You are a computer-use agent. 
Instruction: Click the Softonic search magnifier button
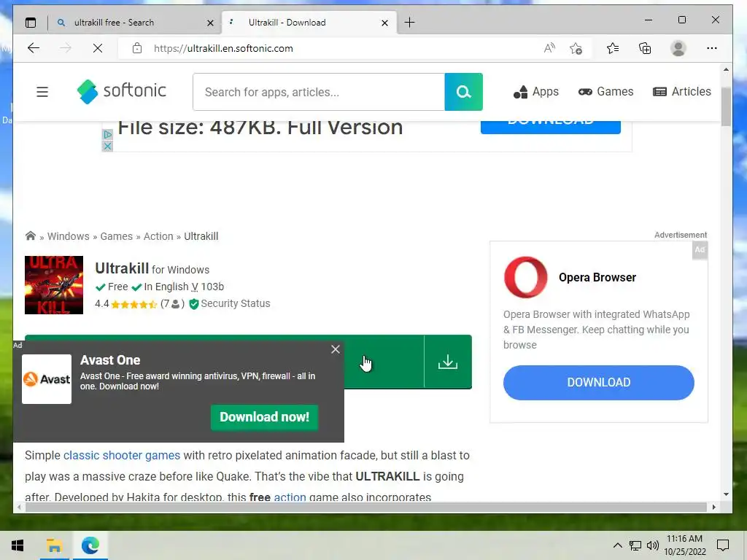[463, 92]
